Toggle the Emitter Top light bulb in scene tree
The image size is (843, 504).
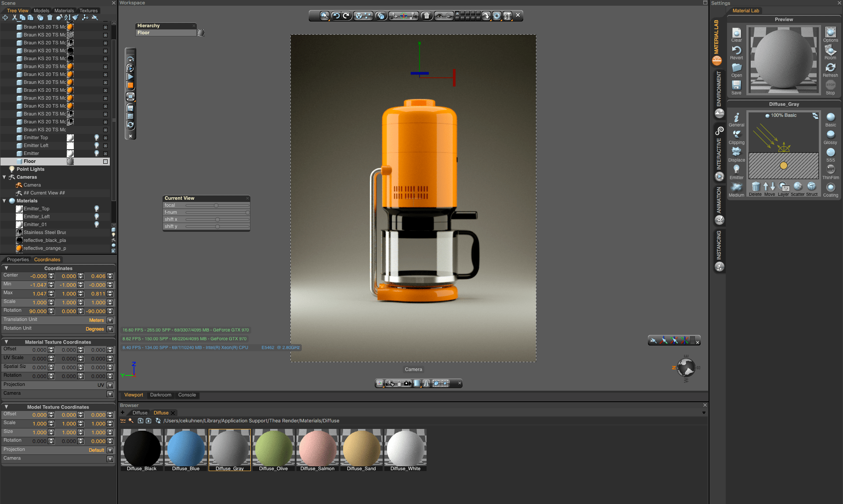(x=97, y=138)
